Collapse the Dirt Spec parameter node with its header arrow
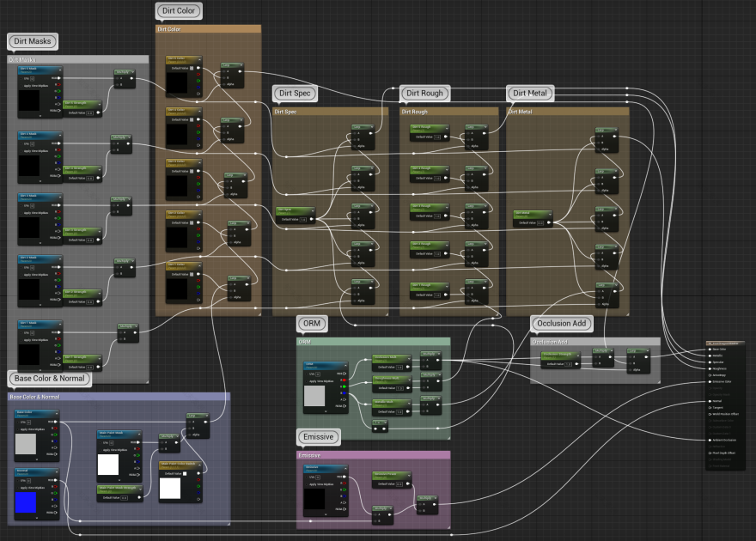The height and width of the screenshot is (541, 756). pos(314,211)
